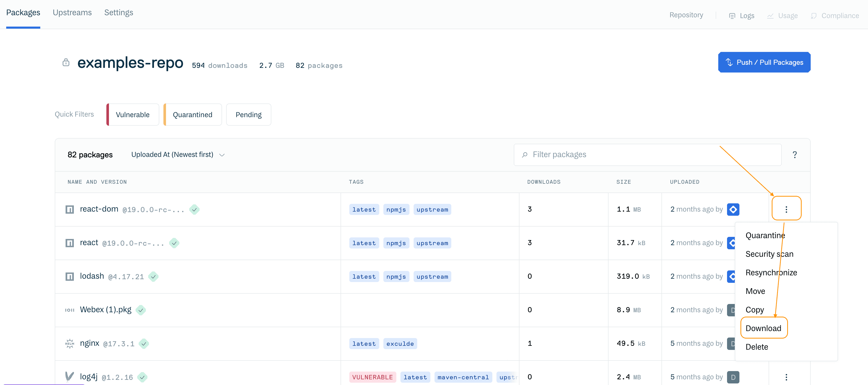The height and width of the screenshot is (385, 868).
Task: Click the uploader avatar on the react-dom row
Action: click(733, 209)
